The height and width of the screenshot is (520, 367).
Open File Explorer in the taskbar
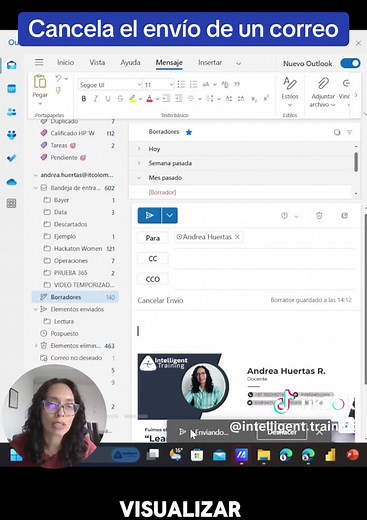(x=264, y=455)
